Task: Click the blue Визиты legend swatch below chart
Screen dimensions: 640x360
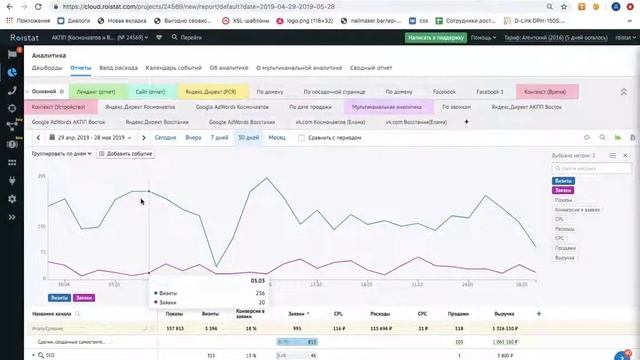Action: pos(59,298)
